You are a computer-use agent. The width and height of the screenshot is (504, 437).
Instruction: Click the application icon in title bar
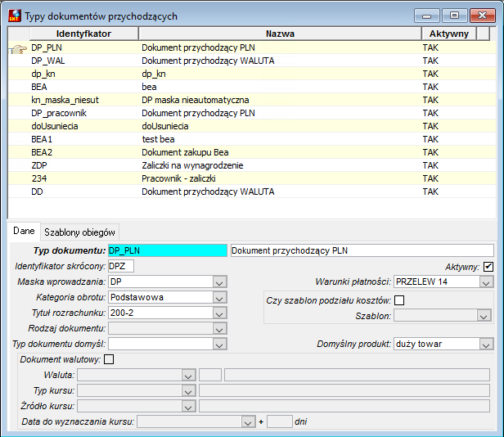[x=15, y=16]
